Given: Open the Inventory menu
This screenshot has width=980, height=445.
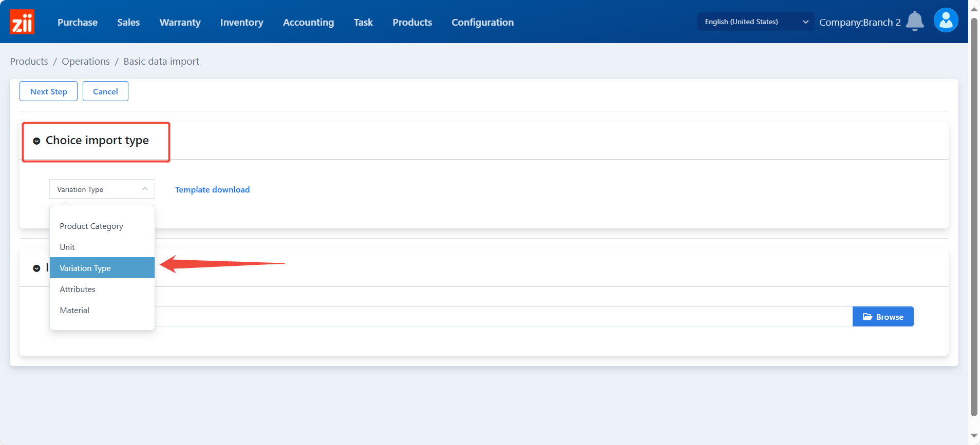Looking at the screenshot, I should [241, 22].
